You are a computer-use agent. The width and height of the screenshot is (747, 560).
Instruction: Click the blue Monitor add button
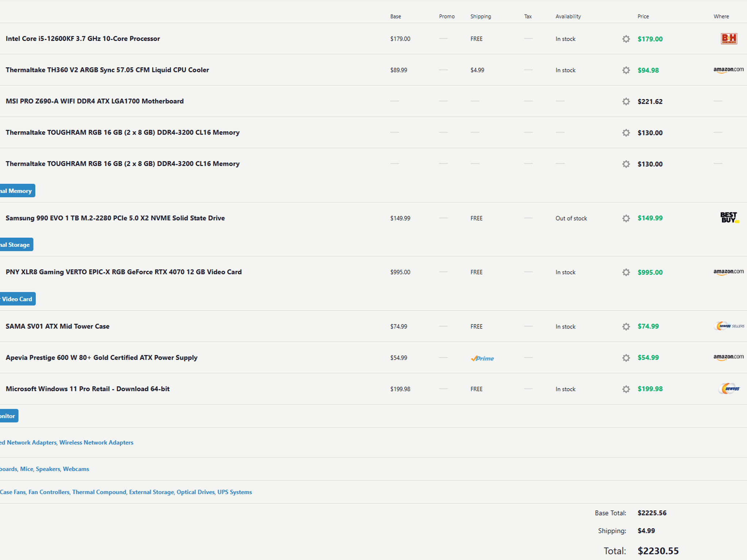(9, 416)
